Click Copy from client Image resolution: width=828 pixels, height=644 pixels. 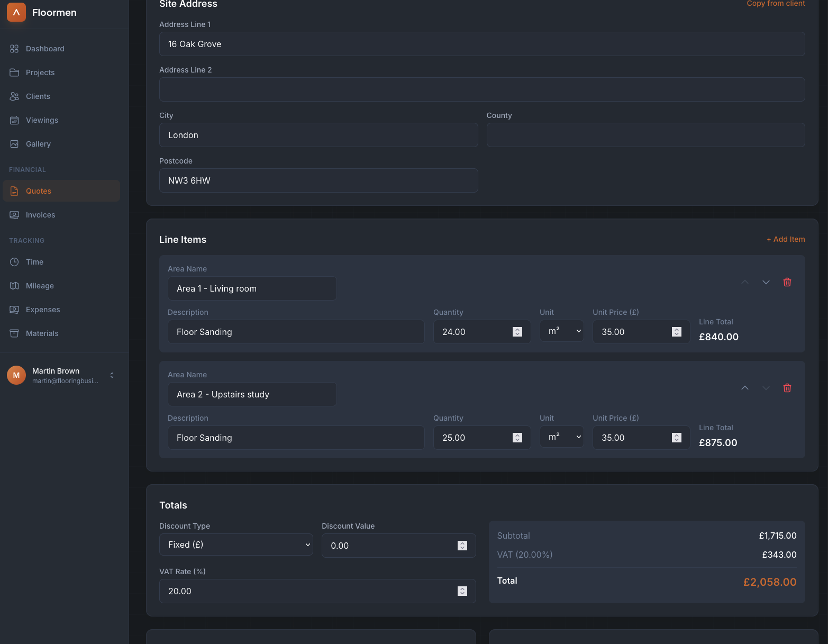(776, 4)
